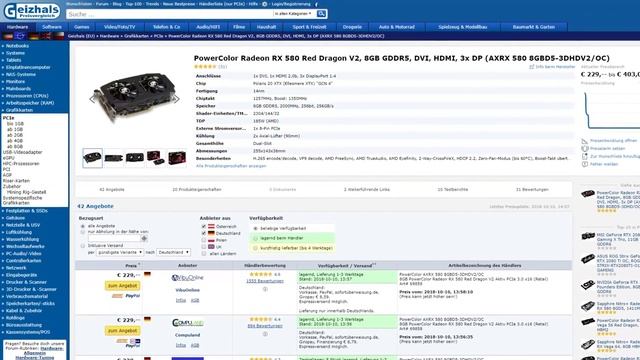Click the Info beim Hersteller icon

point(531,67)
